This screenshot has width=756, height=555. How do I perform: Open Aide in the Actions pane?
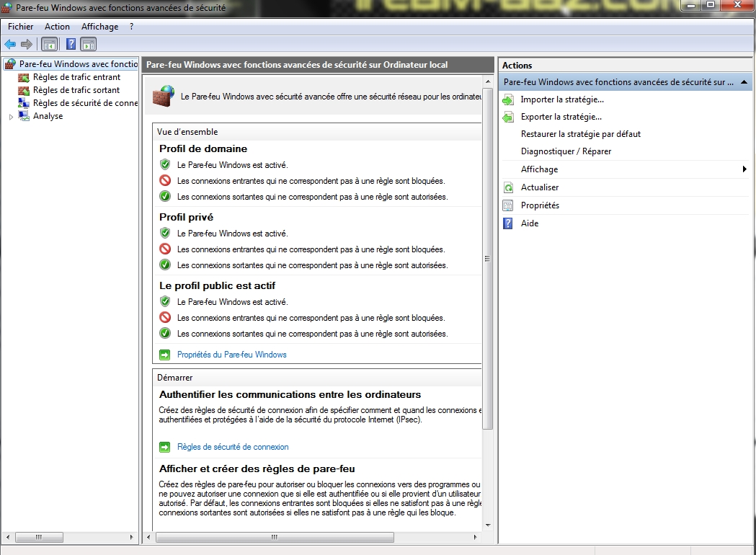[530, 223]
